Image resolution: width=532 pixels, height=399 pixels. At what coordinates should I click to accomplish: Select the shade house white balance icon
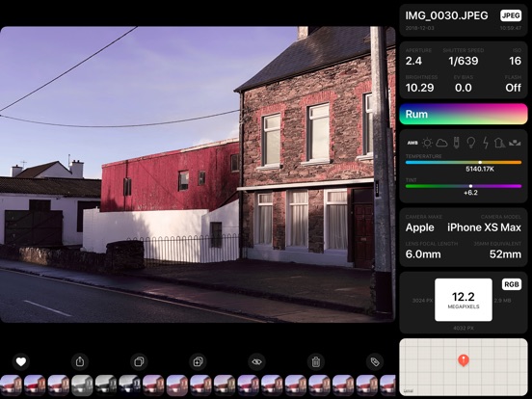[x=500, y=143]
